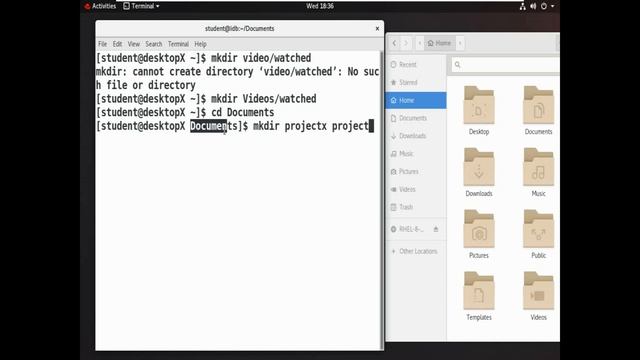Eject the RHEL-8 volume
This screenshot has height=360, width=640.
436,229
